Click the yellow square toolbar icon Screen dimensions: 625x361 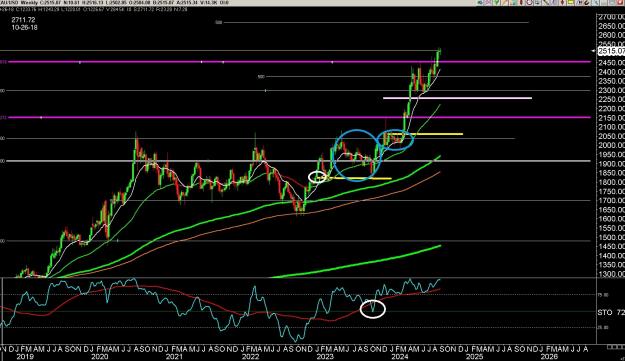[571, 2]
